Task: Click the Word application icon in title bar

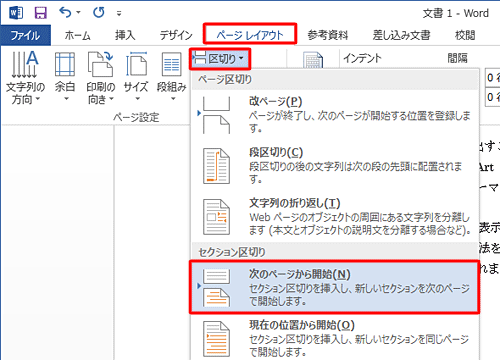Action: (x=16, y=13)
